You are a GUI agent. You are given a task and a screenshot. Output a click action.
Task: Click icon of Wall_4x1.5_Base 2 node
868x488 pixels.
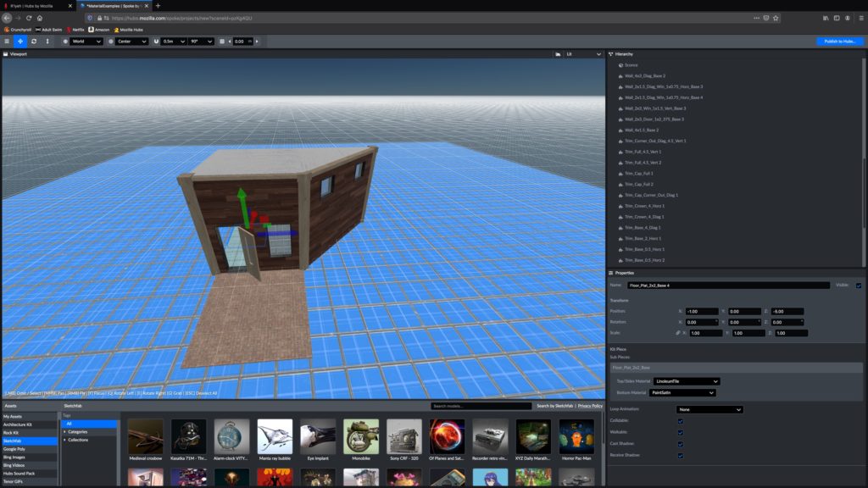pos(620,130)
